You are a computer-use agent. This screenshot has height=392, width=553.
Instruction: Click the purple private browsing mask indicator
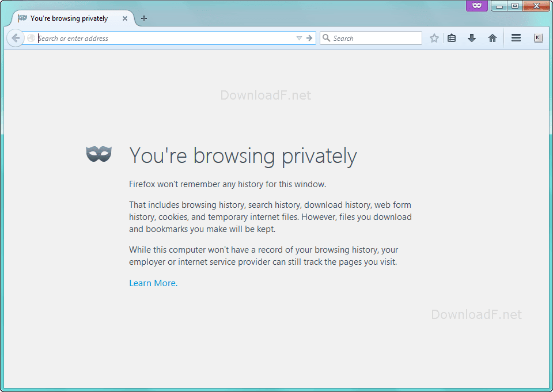477,6
